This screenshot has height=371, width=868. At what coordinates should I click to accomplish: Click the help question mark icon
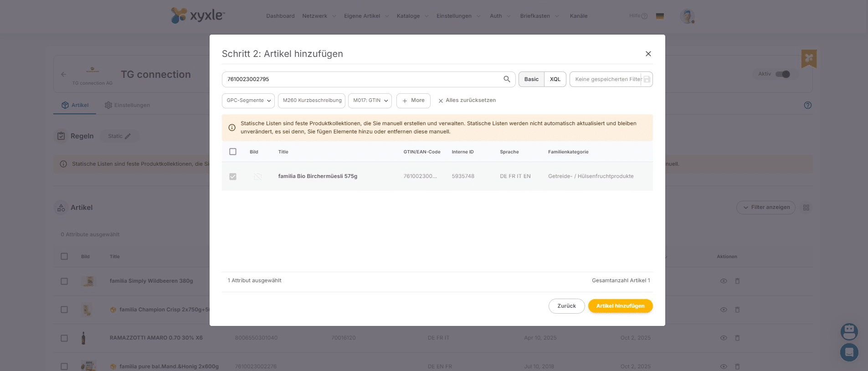coord(807,105)
